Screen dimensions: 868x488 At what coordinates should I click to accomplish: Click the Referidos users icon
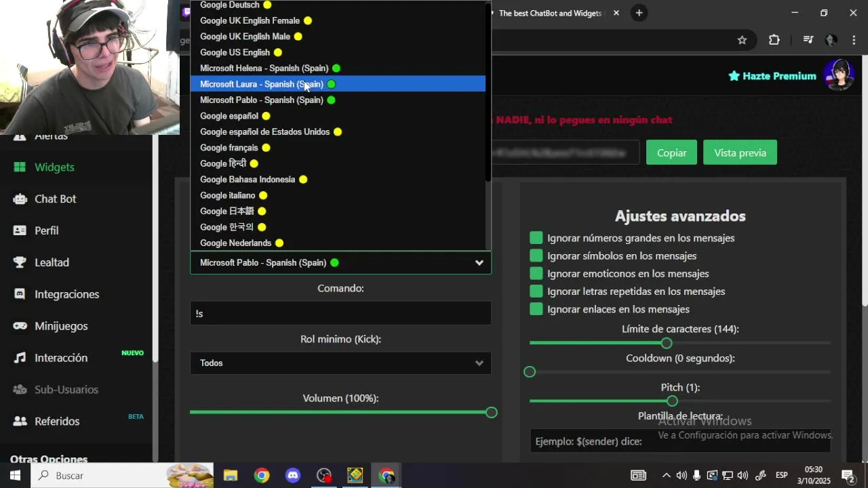click(20, 422)
